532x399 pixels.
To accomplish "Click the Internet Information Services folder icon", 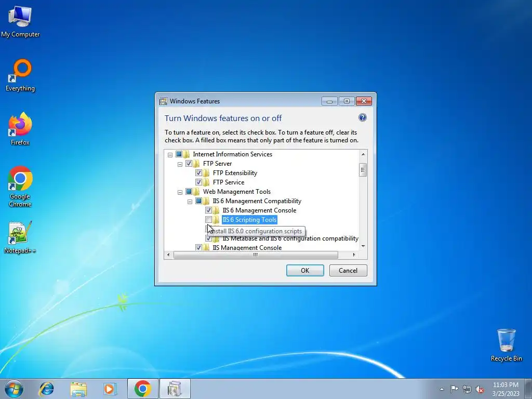I will click(187, 154).
